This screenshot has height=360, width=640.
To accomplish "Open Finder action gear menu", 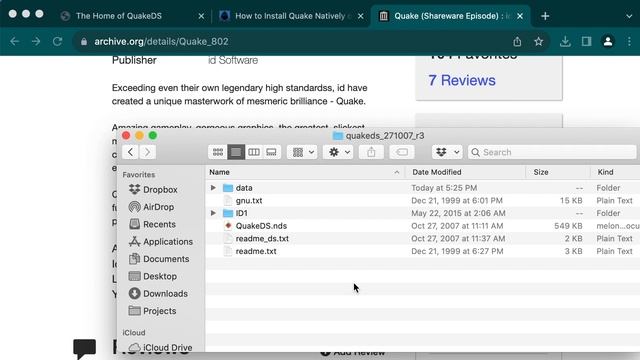I will 338,152.
